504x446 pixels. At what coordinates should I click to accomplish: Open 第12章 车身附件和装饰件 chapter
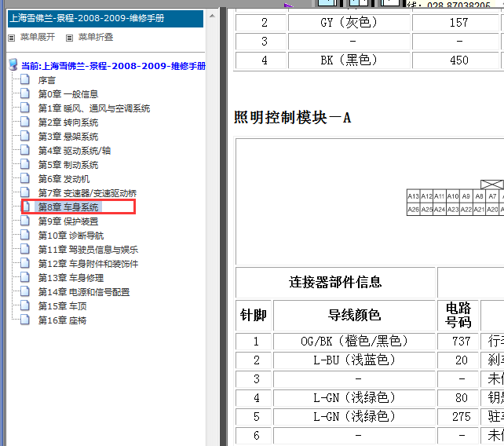[x=89, y=264]
